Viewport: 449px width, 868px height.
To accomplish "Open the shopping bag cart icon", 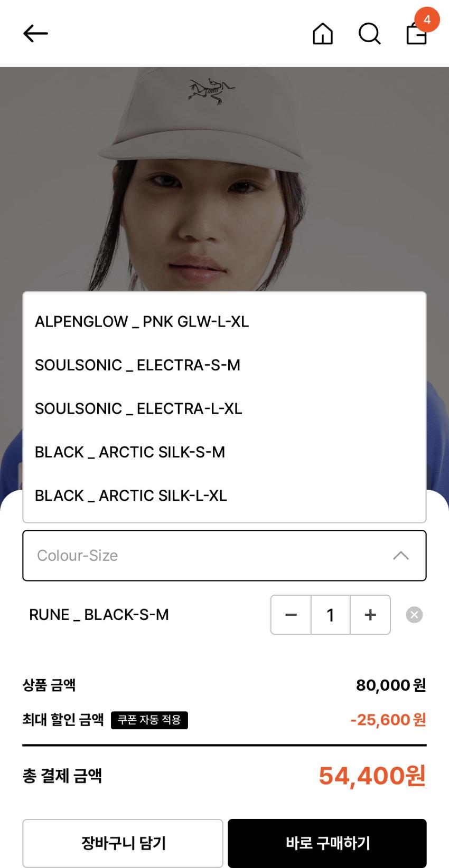I will coord(416,35).
